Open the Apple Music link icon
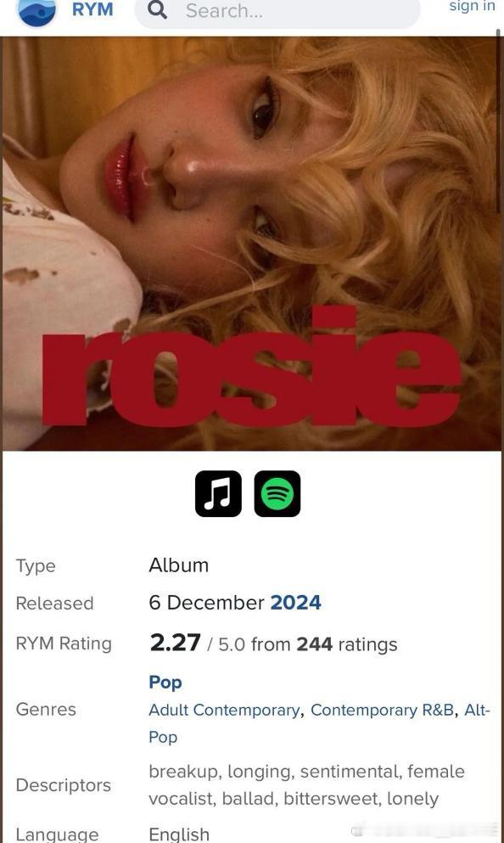Image resolution: width=504 pixels, height=843 pixels. pos(218,493)
